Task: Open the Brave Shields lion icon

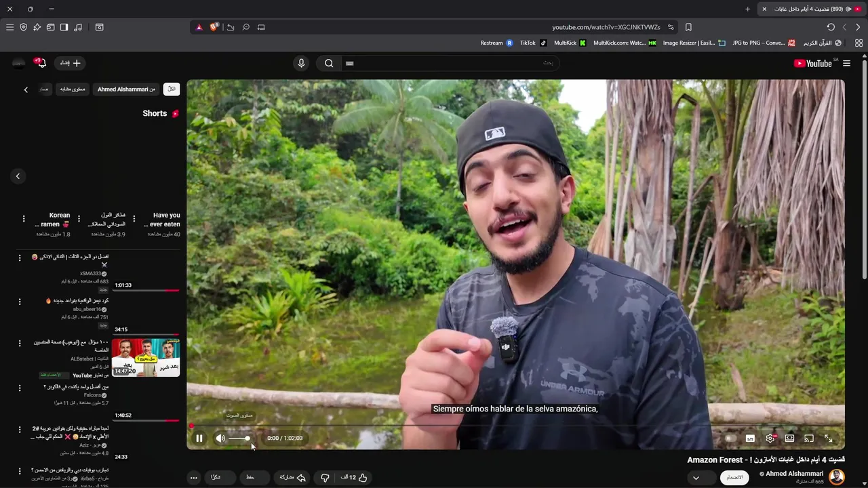Action: click(214, 27)
